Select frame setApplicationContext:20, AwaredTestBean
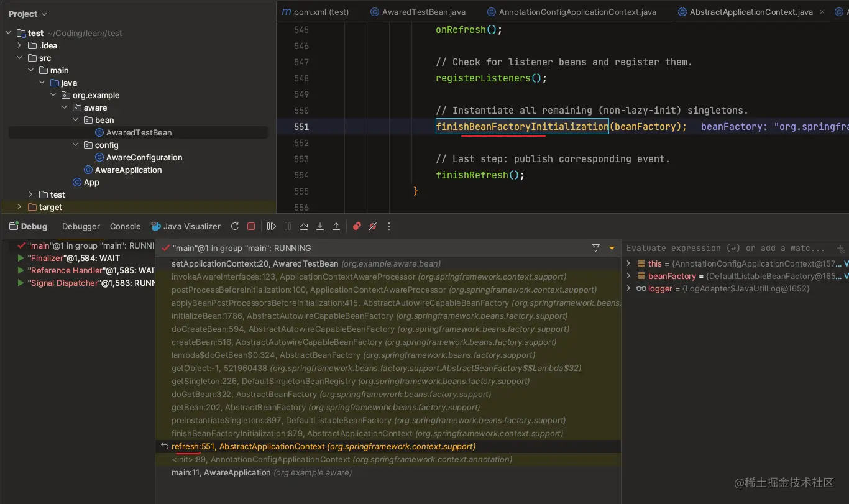 tap(388, 264)
